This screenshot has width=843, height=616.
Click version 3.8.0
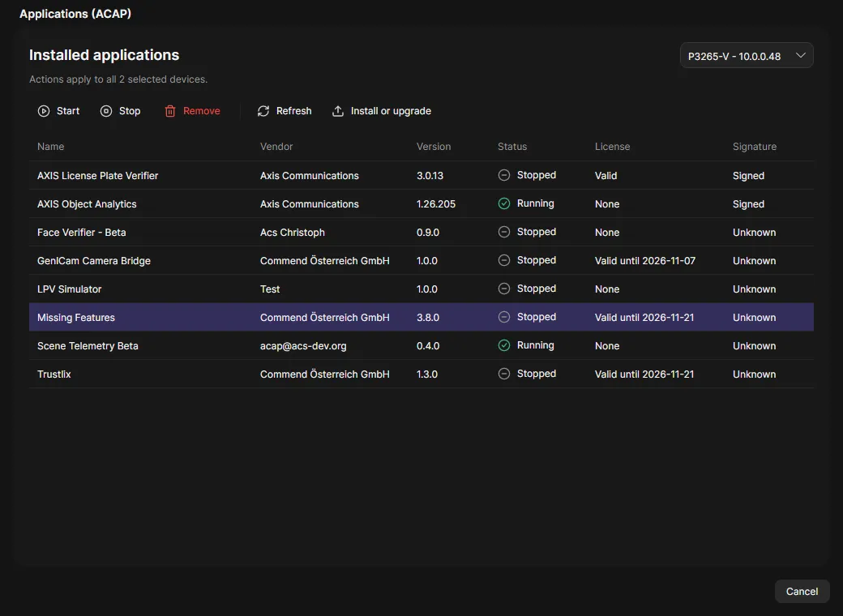(x=428, y=318)
